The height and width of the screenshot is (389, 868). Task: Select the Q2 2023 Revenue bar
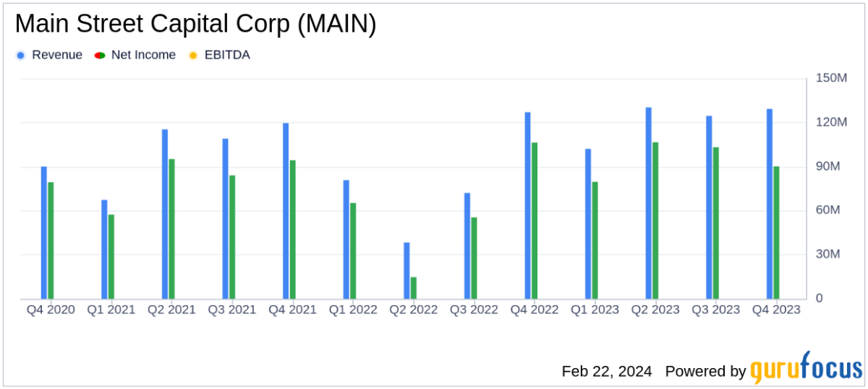[x=649, y=203]
